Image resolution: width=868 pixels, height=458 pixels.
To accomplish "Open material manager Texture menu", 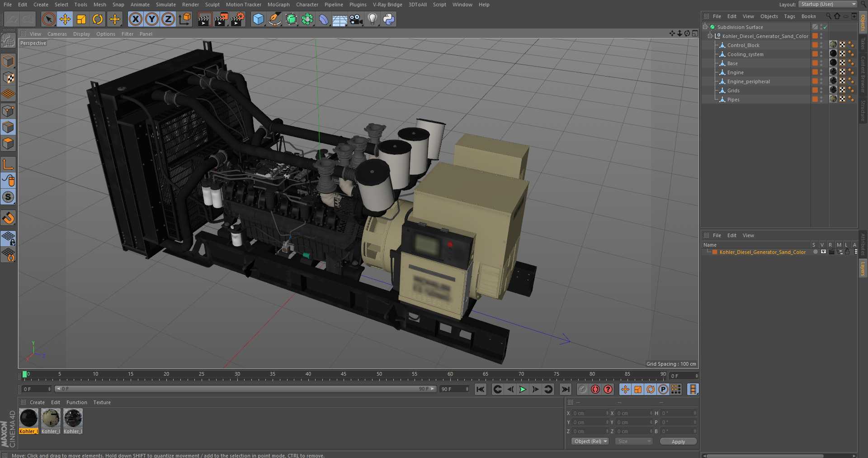I will click(x=102, y=402).
